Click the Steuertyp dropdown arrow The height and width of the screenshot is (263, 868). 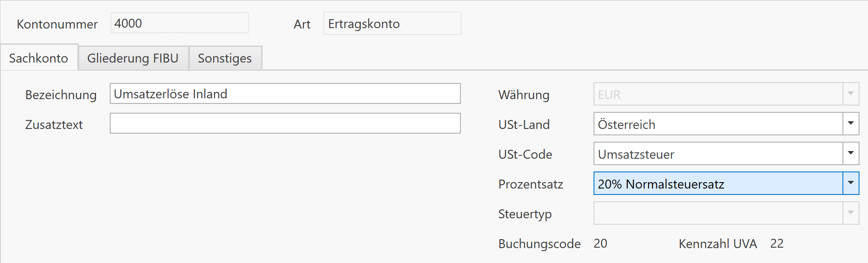point(851,213)
